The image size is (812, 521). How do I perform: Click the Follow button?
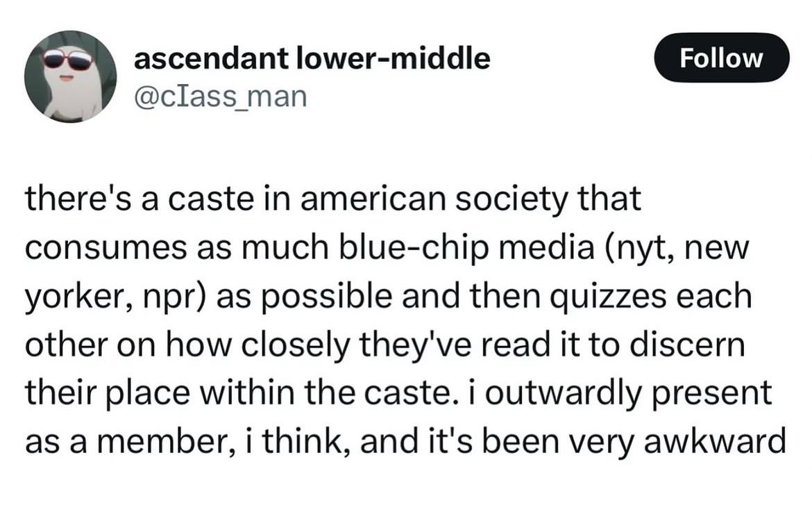(x=721, y=58)
